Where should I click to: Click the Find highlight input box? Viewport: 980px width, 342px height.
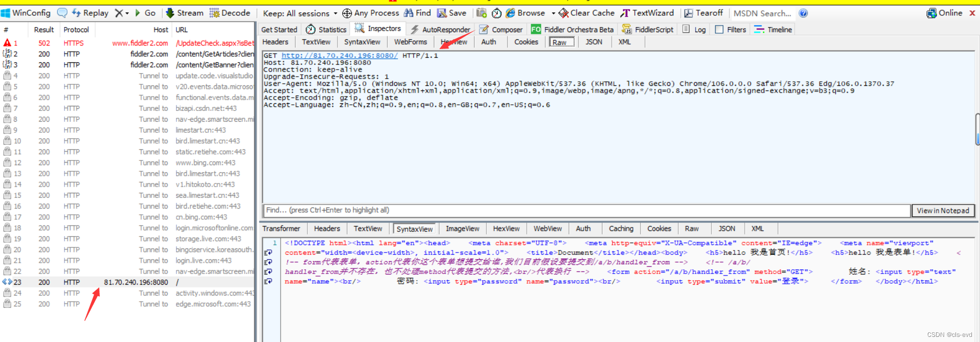(x=587, y=210)
